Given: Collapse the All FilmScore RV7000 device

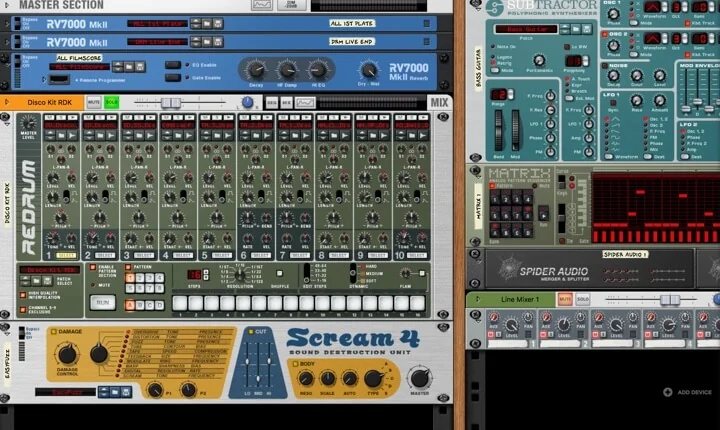Looking at the screenshot, I should (6, 64).
